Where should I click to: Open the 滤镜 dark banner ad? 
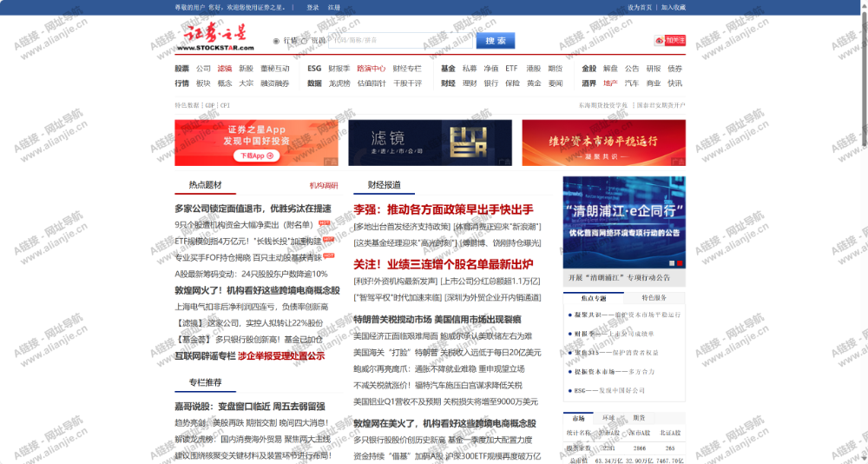pyautogui.click(x=430, y=143)
